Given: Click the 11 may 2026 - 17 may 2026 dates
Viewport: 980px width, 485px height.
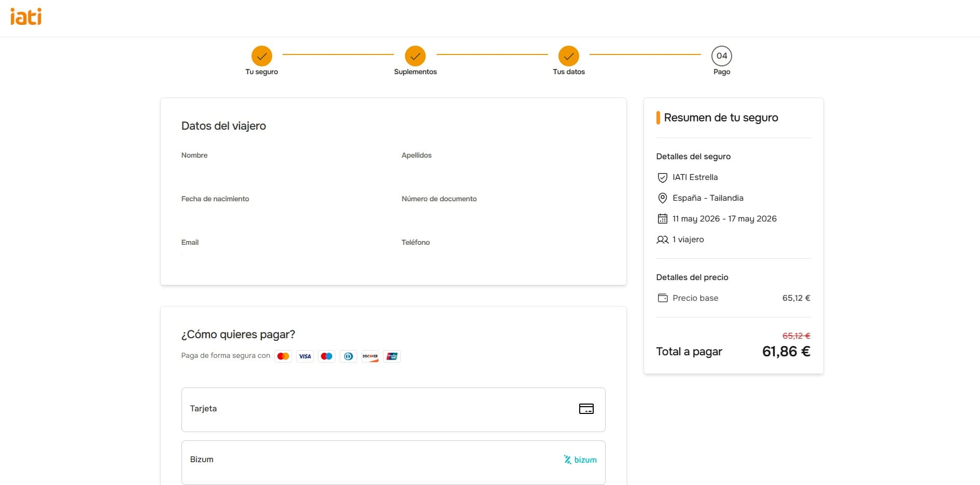Looking at the screenshot, I should pos(724,219).
